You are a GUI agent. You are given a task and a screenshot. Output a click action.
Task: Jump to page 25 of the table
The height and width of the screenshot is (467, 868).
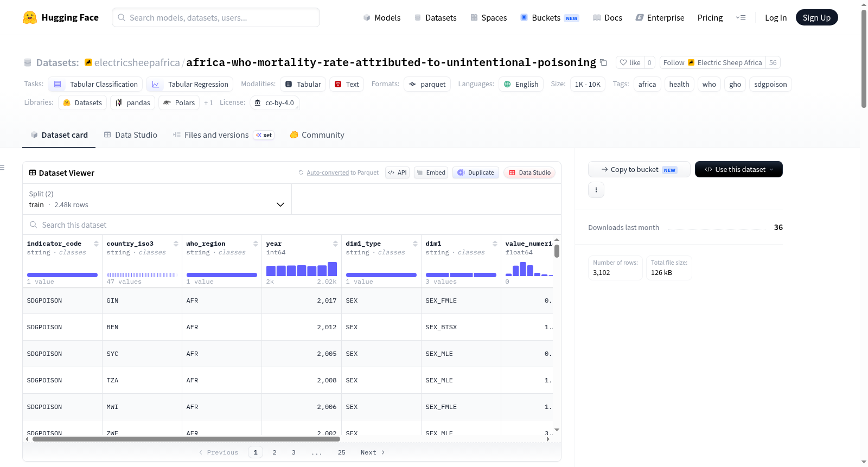[x=342, y=452]
